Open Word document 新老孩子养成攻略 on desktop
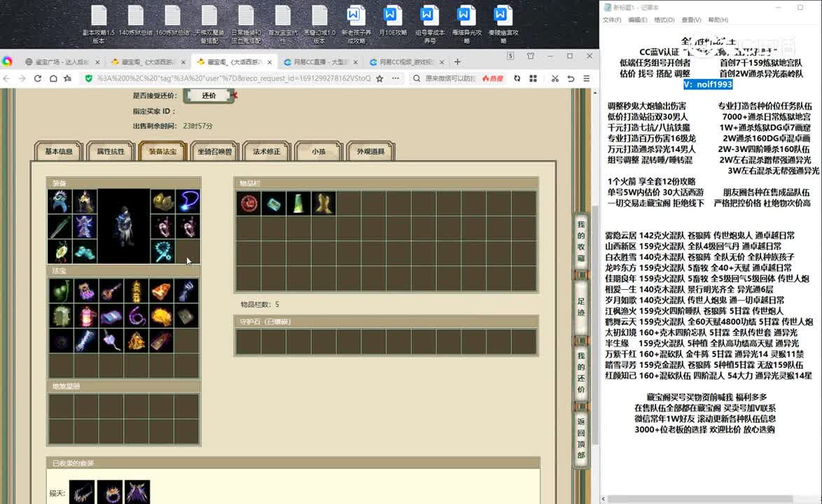 [356, 24]
